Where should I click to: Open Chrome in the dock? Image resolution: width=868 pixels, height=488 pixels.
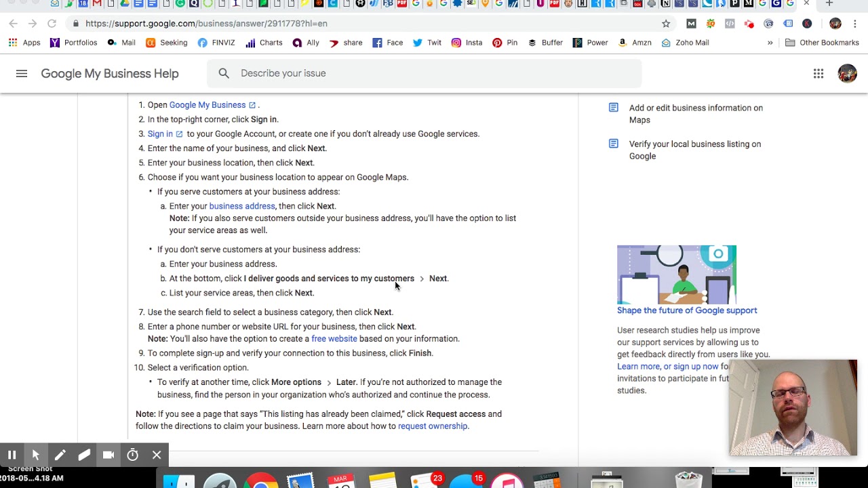click(x=260, y=479)
